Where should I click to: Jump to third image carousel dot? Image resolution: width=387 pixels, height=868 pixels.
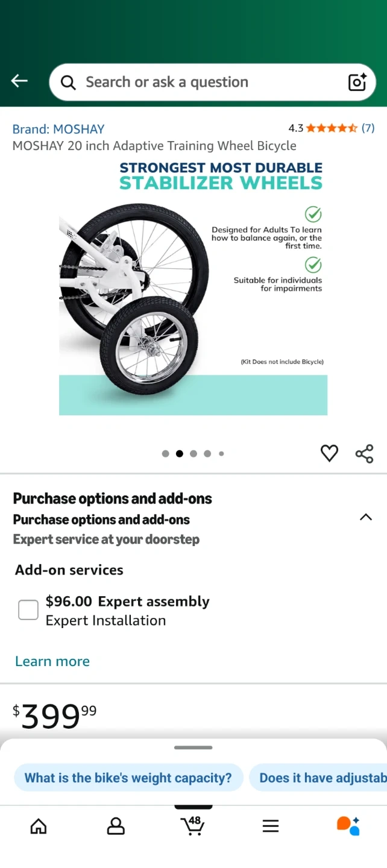[193, 454]
